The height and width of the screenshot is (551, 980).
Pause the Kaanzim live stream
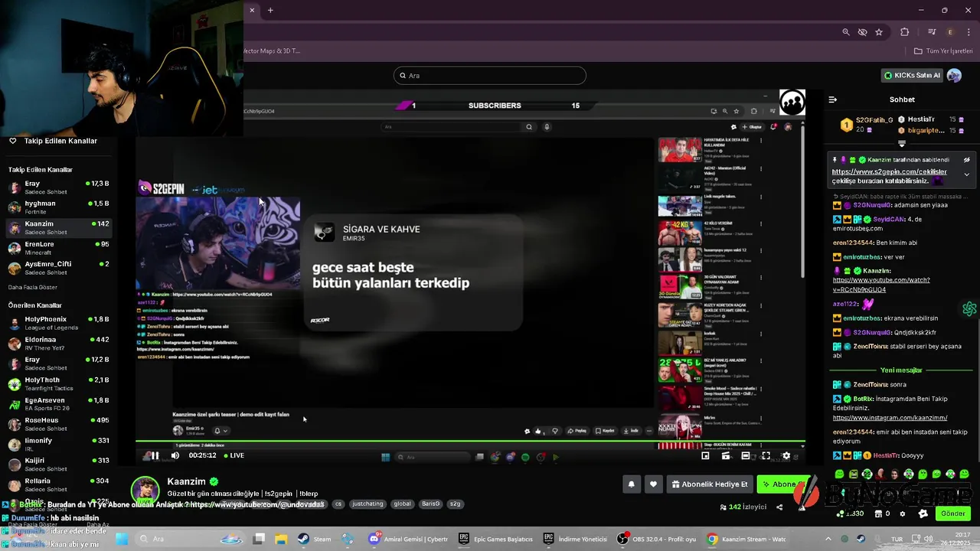[x=155, y=455]
